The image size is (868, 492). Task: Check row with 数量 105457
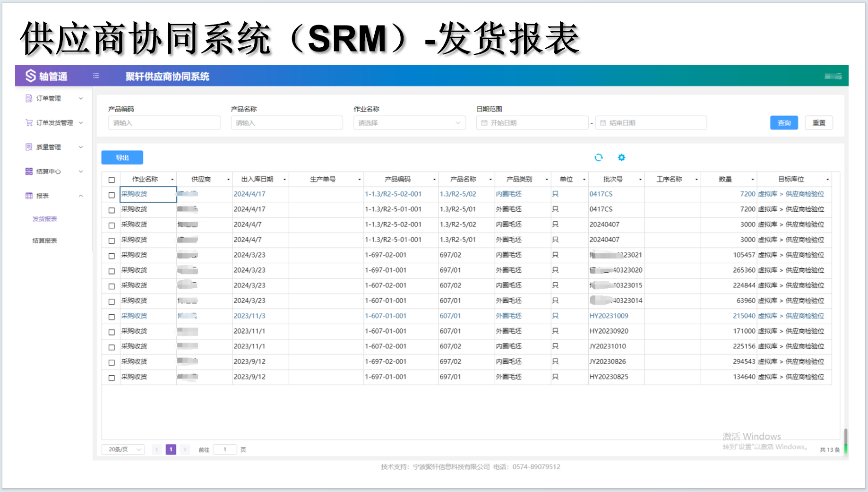click(x=112, y=256)
